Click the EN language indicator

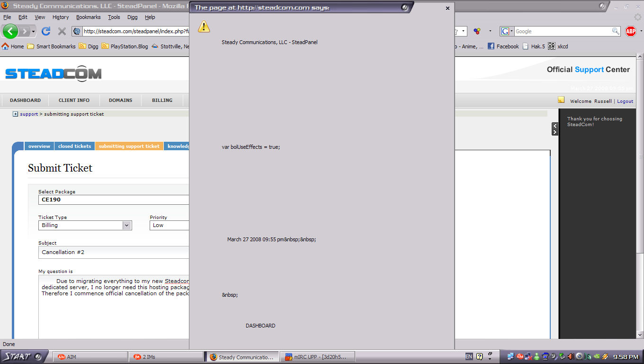pyautogui.click(x=469, y=356)
